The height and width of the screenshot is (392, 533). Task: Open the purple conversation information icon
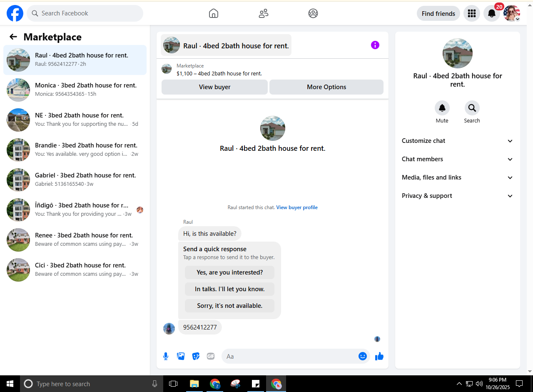[375, 45]
